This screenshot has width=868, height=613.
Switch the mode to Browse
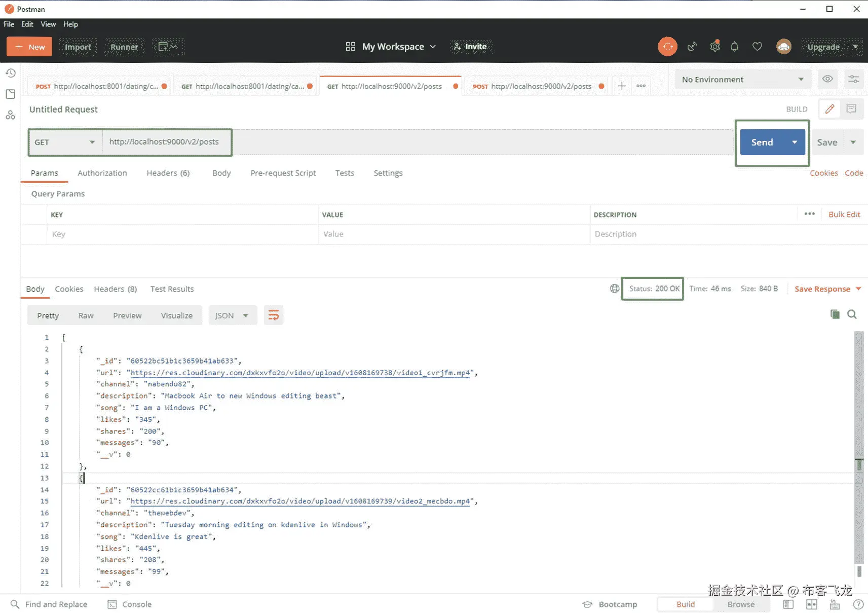pyautogui.click(x=741, y=604)
